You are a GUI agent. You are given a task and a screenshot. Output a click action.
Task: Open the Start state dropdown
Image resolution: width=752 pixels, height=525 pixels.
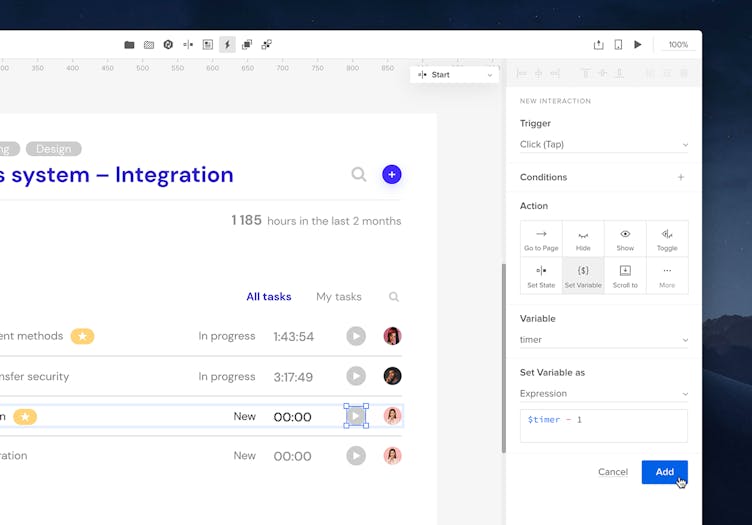454,75
